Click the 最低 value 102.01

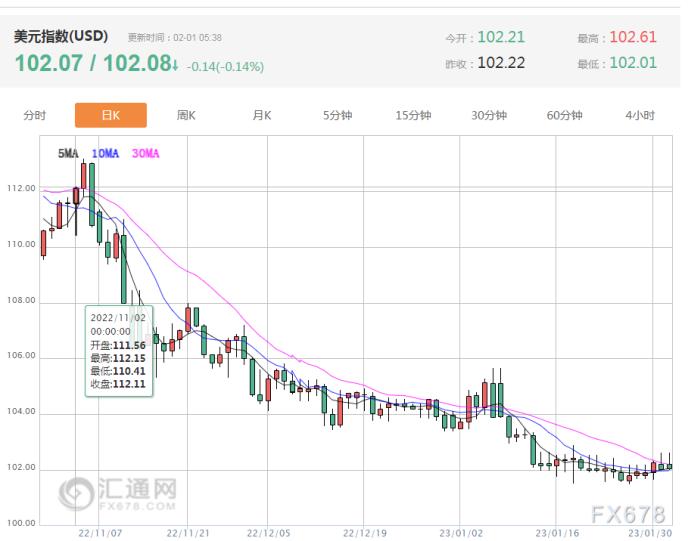pos(633,63)
